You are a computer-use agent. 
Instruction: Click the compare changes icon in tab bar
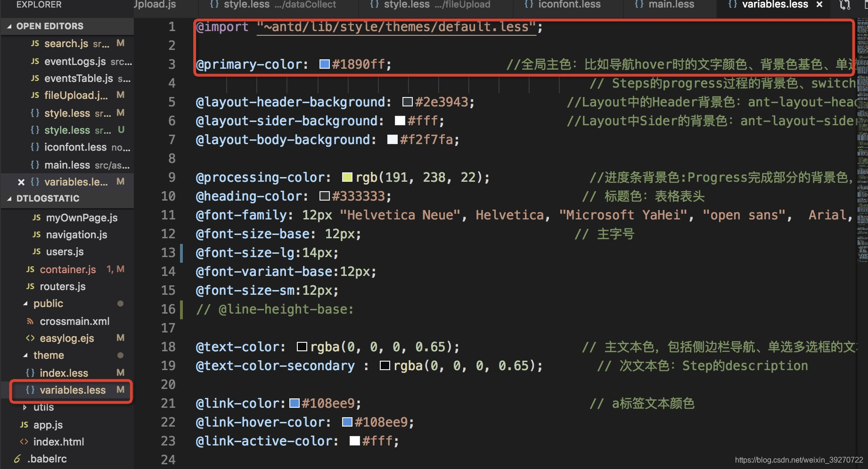click(845, 5)
